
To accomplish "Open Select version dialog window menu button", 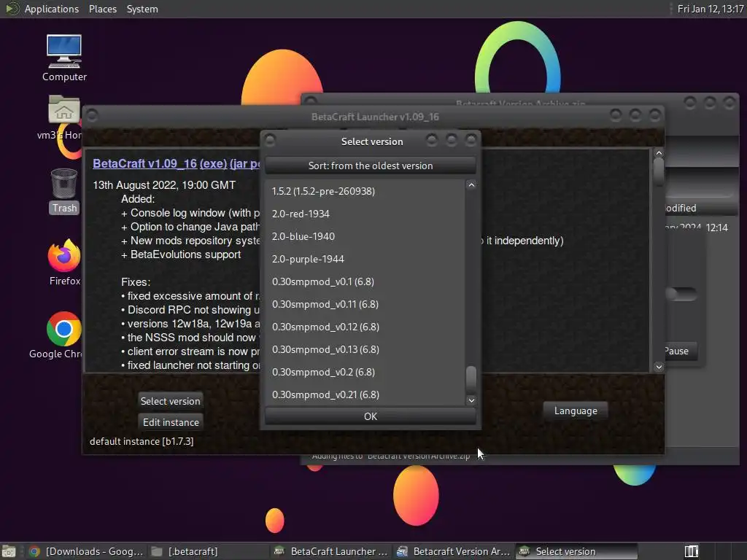I will 270,140.
